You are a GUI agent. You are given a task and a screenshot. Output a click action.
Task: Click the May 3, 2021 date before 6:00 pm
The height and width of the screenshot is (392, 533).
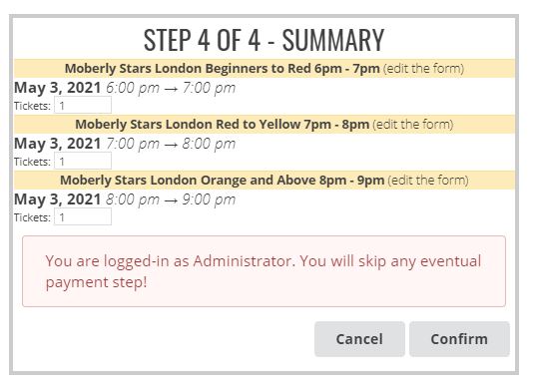(58, 88)
